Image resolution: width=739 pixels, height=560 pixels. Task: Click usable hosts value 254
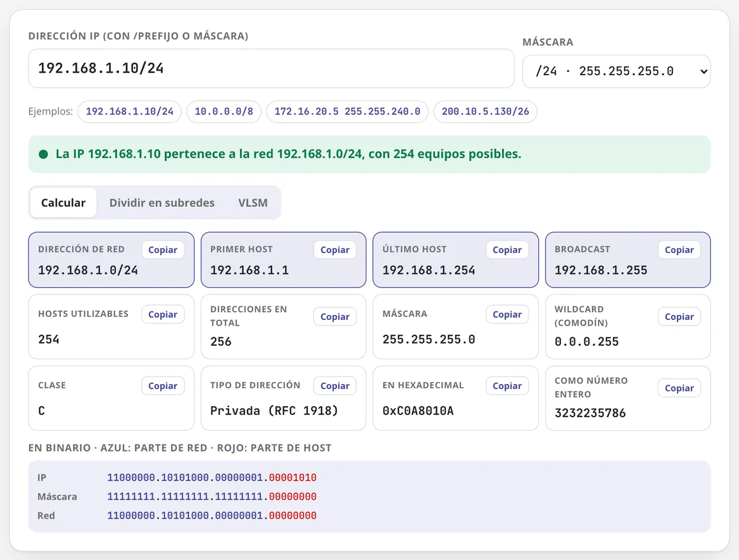(49, 339)
